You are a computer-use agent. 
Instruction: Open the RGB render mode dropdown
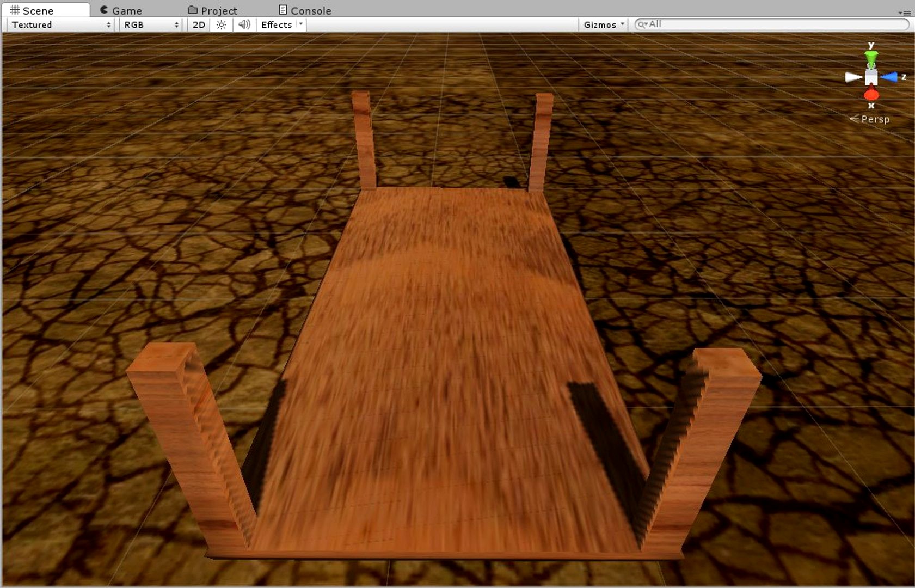(x=150, y=24)
